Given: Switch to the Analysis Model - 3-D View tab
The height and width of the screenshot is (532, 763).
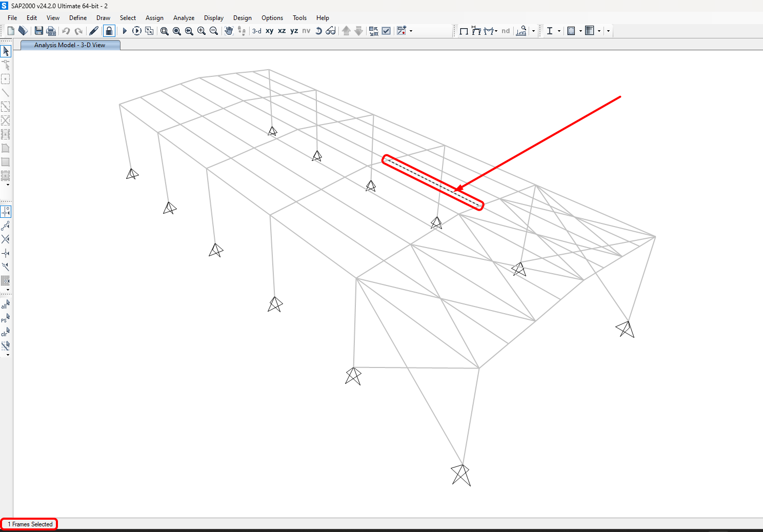Looking at the screenshot, I should pyautogui.click(x=70, y=45).
